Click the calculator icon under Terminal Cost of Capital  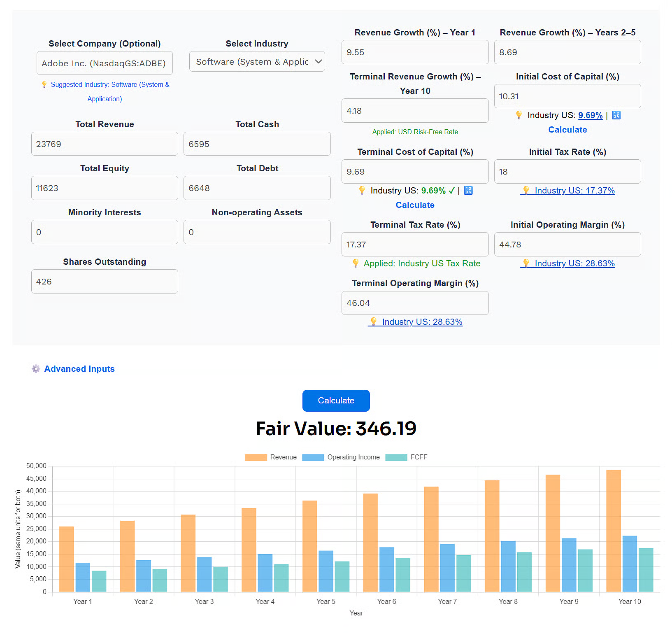pyautogui.click(x=468, y=191)
